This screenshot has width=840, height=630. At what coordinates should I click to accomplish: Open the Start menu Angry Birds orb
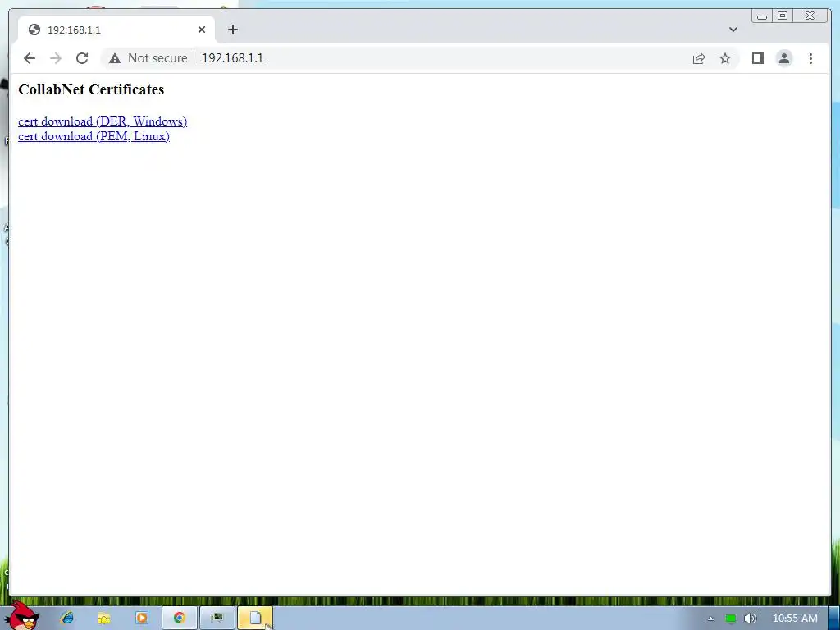click(21, 616)
